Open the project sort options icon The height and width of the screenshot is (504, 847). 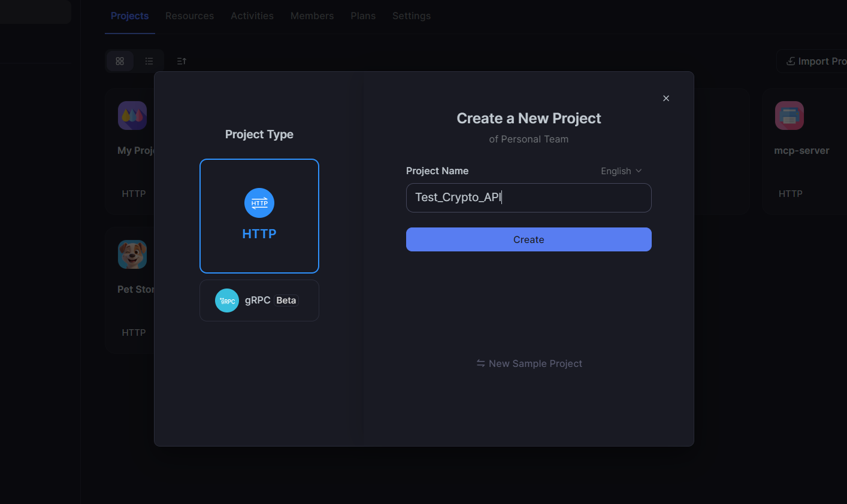click(x=181, y=60)
